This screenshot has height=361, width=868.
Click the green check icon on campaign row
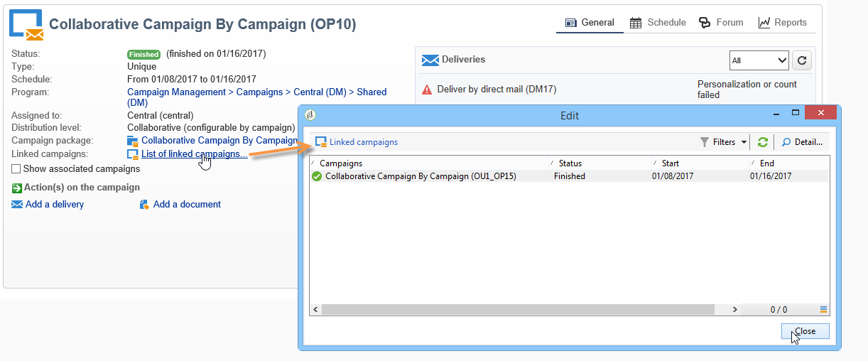[x=317, y=176]
